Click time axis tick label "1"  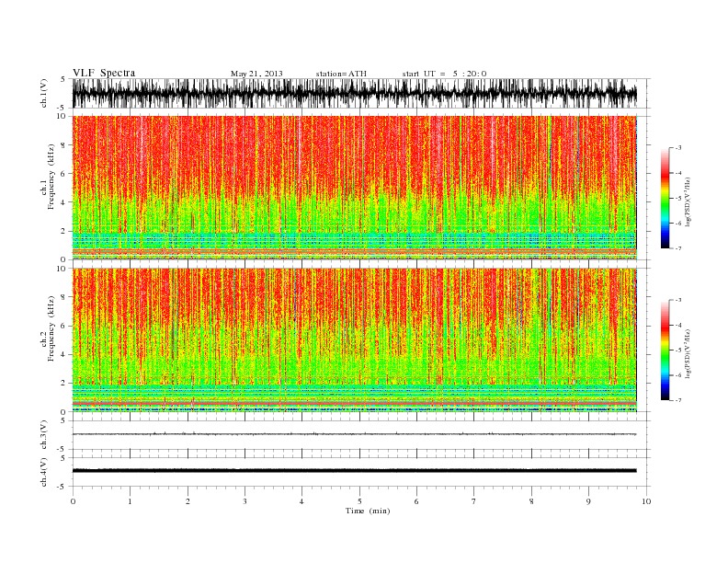[x=130, y=501]
